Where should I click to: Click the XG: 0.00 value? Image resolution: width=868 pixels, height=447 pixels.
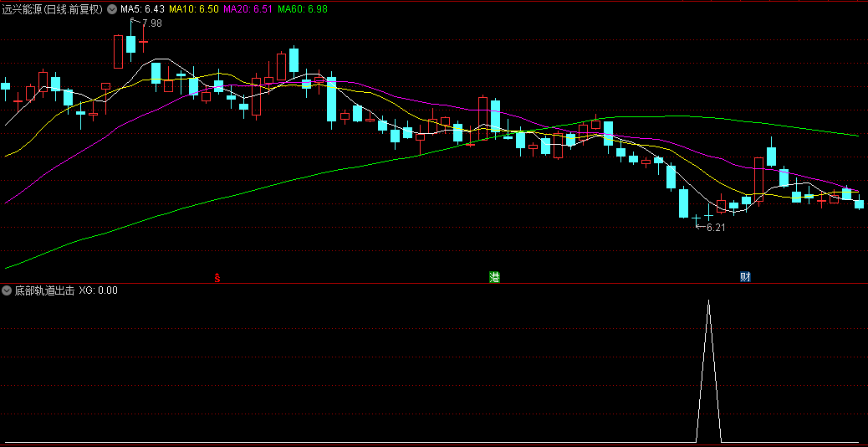98,290
